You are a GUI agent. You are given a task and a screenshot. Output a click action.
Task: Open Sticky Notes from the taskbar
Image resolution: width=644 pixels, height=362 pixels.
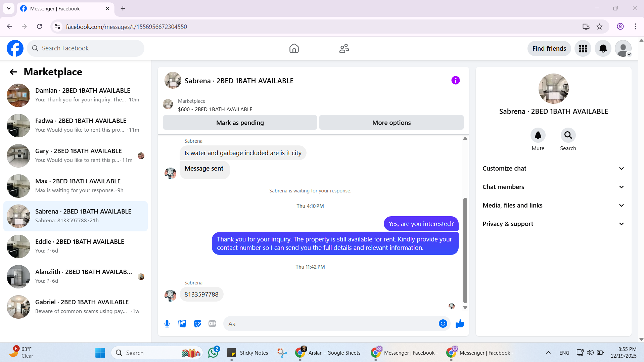pyautogui.click(x=248, y=353)
